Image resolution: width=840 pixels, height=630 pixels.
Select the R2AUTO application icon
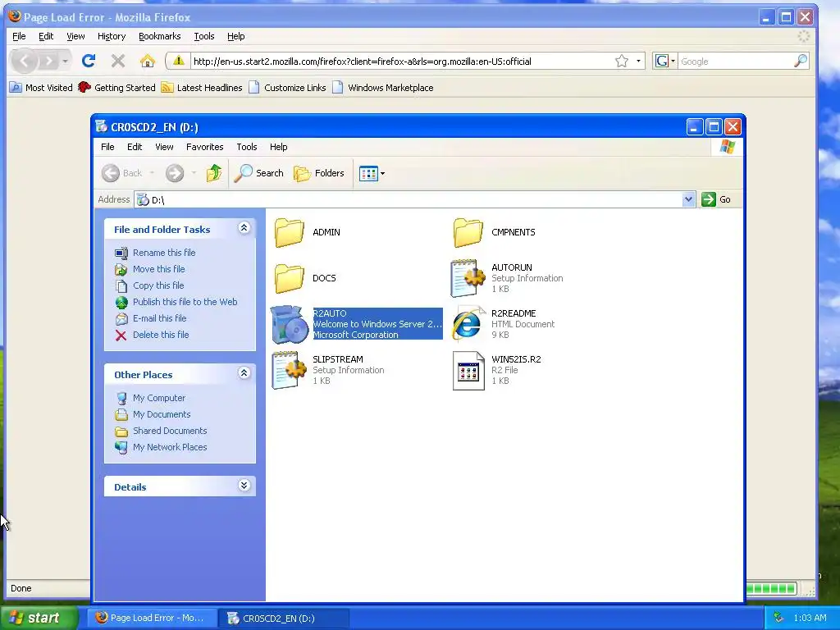click(290, 324)
